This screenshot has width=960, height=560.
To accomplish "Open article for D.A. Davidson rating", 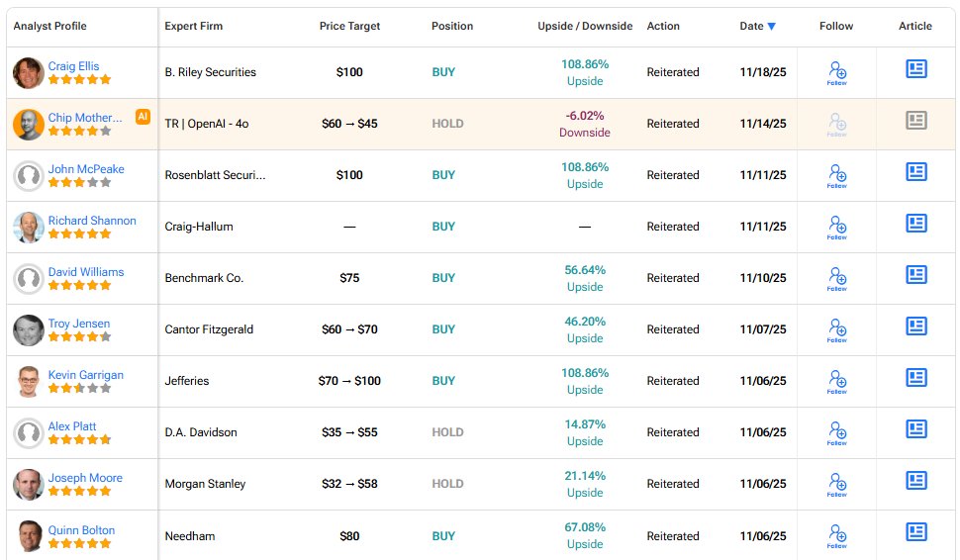I will pyautogui.click(x=915, y=428).
